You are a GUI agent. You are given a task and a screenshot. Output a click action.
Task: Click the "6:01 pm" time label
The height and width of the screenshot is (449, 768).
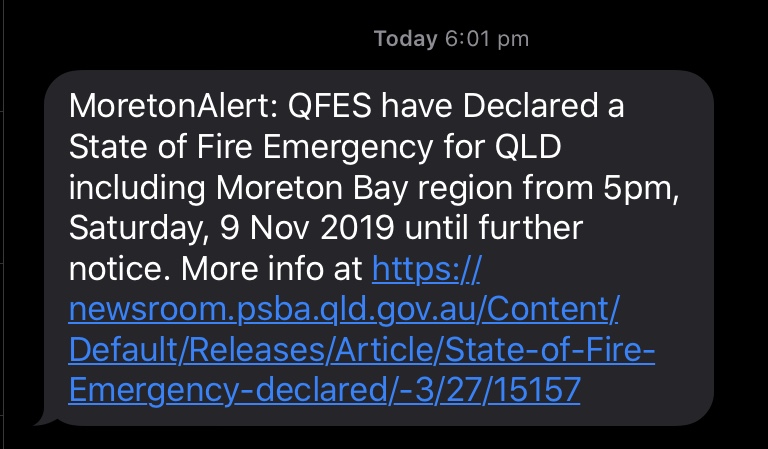[486, 39]
